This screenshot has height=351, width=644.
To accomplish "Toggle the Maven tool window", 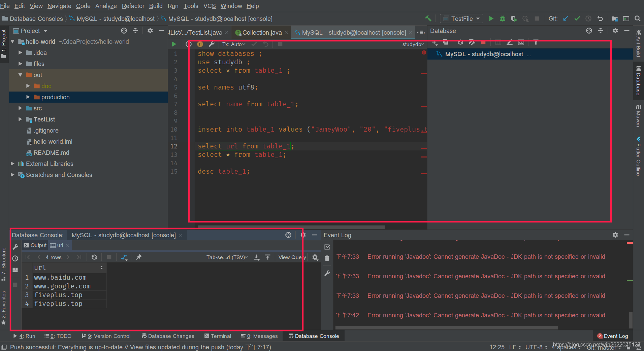I will pyautogui.click(x=638, y=115).
